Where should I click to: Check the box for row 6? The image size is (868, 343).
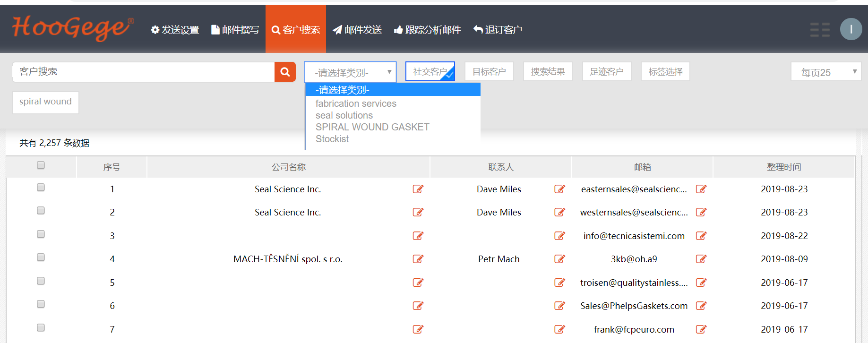pyautogui.click(x=41, y=304)
